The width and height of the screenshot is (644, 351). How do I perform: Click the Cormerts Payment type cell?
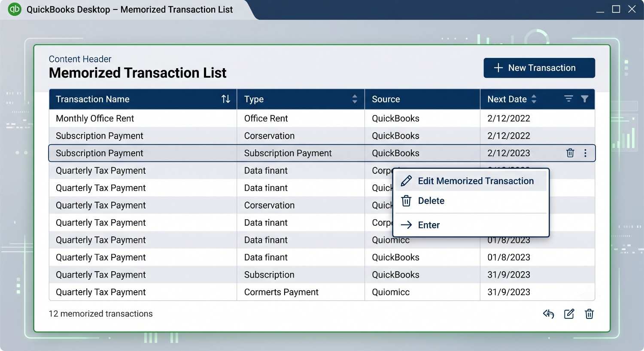pos(281,292)
